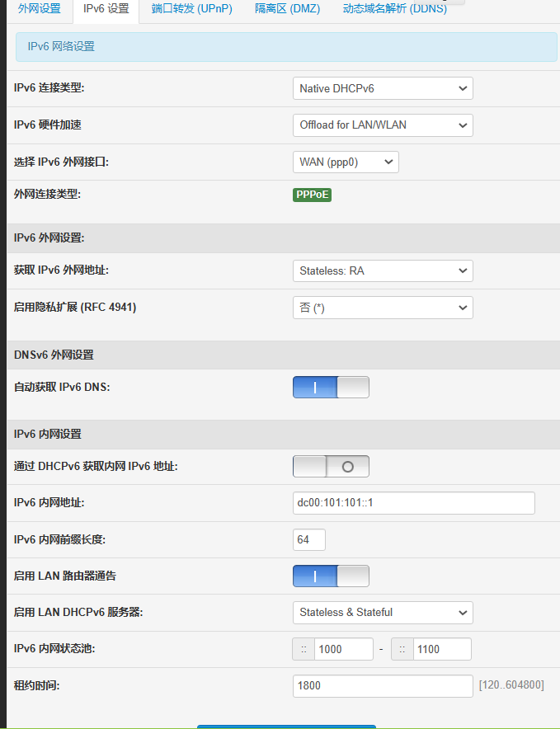Open the 获取 IPv6 外网地址 dropdown

383,270
